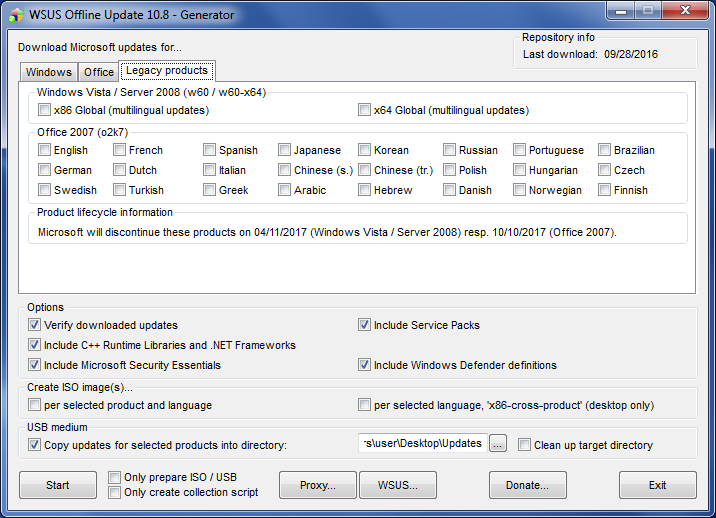Click the USB target directory path field
Screen dimensions: 716x518
(x=423, y=443)
